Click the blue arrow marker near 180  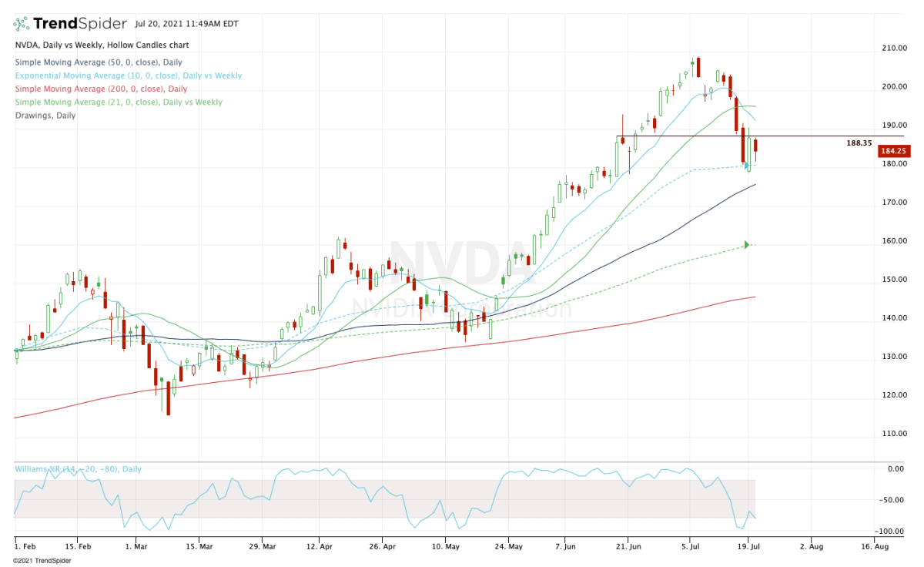(747, 165)
